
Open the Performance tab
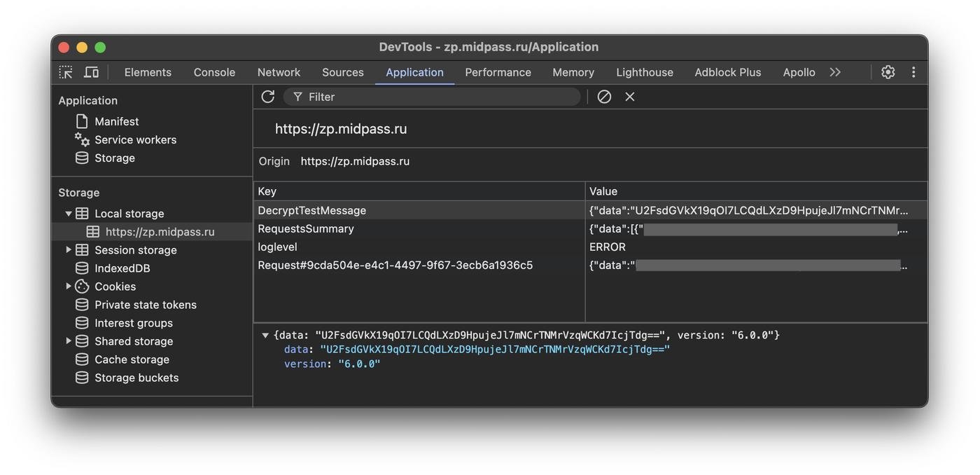[x=498, y=72]
